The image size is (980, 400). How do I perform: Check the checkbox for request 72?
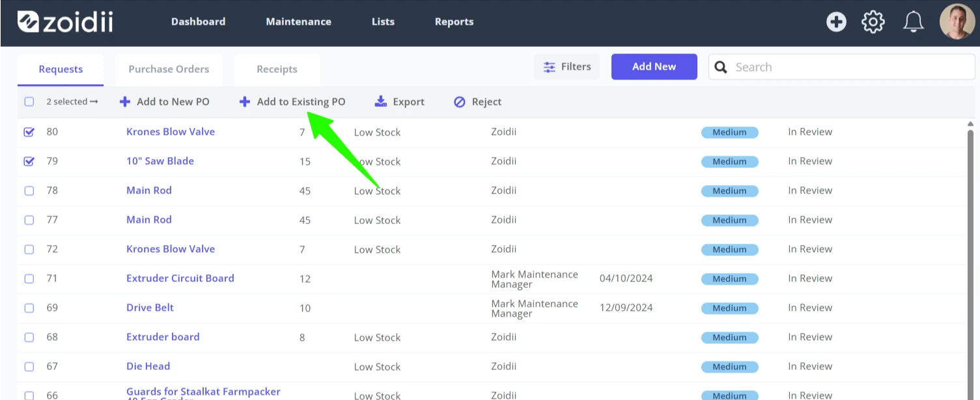29,250
